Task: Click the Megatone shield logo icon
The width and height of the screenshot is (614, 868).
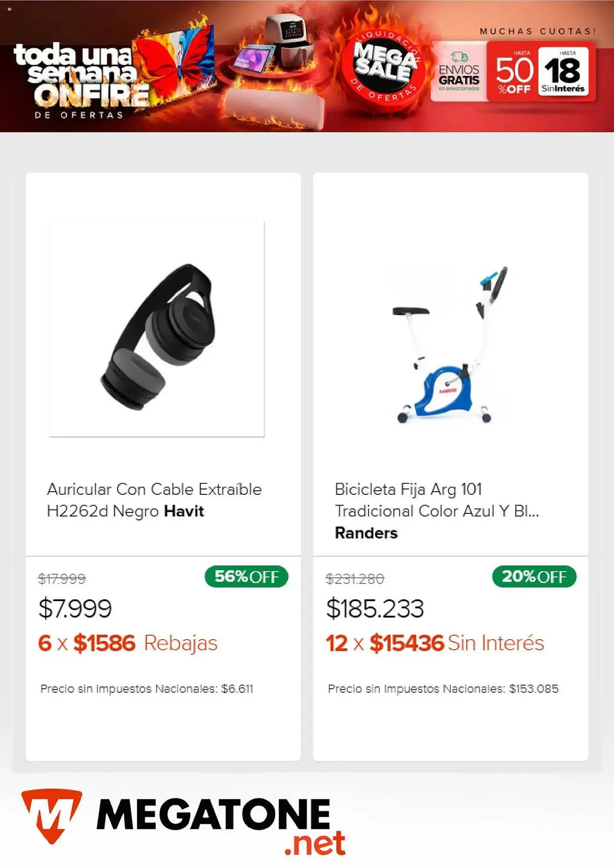Action: [x=52, y=815]
